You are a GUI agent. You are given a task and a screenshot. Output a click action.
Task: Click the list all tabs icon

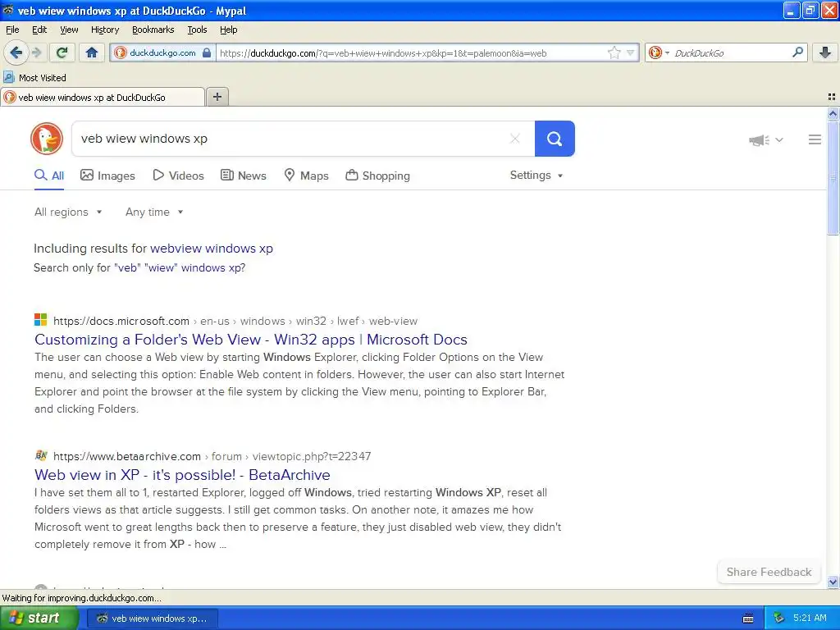pyautogui.click(x=832, y=97)
